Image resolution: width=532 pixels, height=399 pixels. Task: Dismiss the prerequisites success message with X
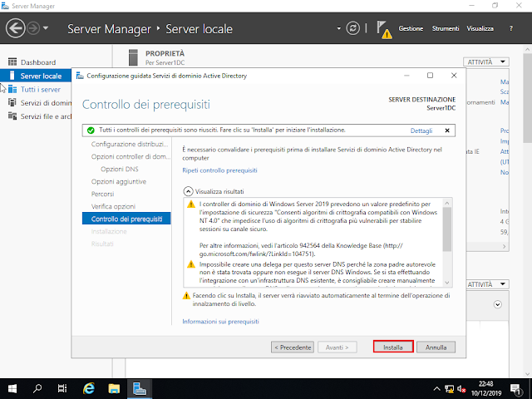(x=447, y=131)
